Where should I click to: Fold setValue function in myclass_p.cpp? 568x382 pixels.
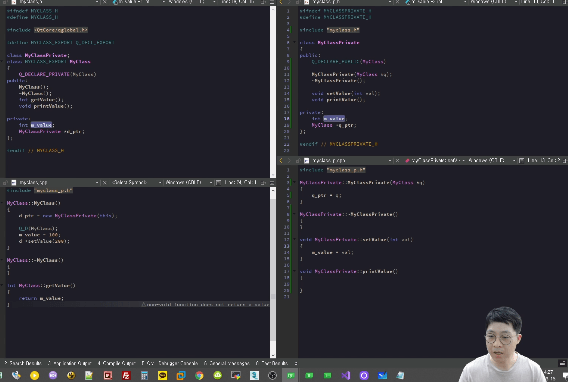pyautogui.click(x=295, y=239)
